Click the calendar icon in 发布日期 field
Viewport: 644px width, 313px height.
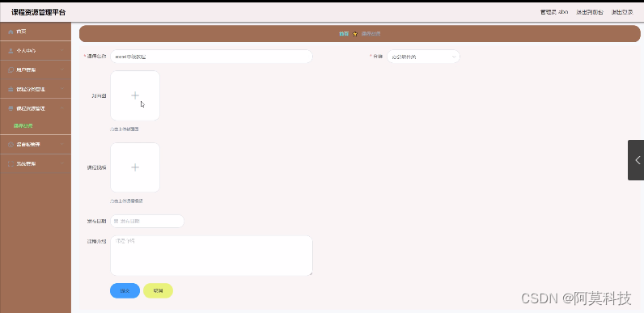[116, 222]
